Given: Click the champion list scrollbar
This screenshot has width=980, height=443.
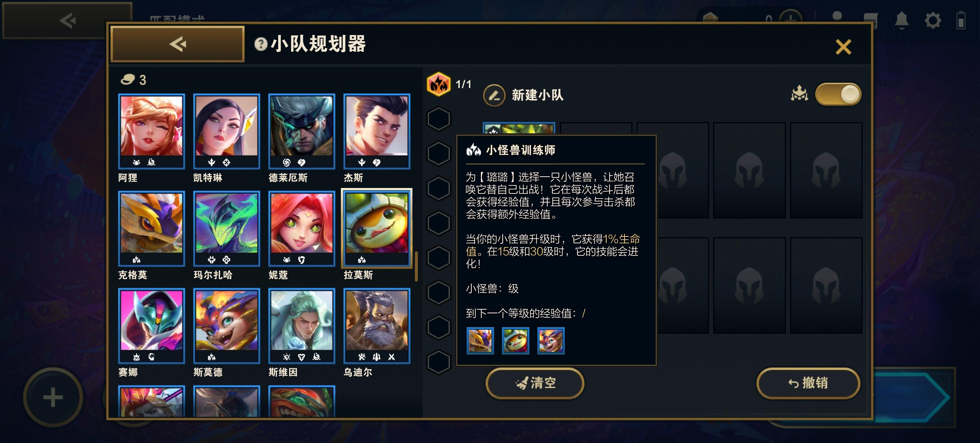Looking at the screenshot, I should coord(416,266).
